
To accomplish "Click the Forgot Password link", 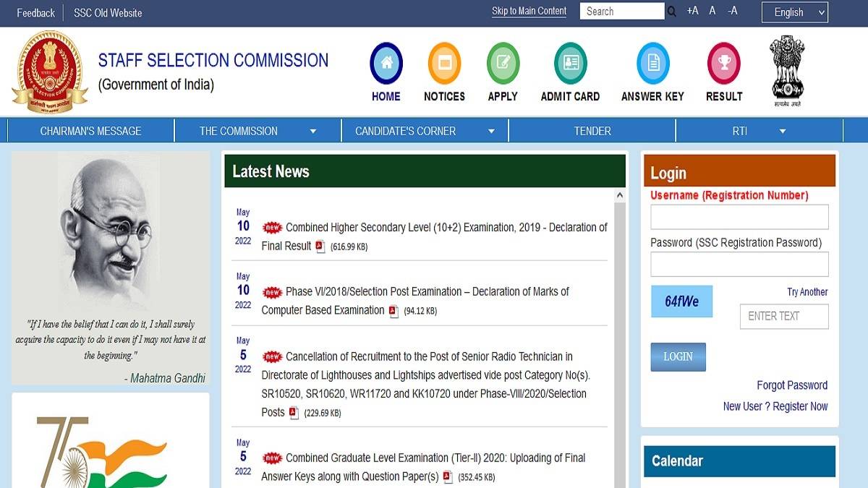I will (791, 385).
